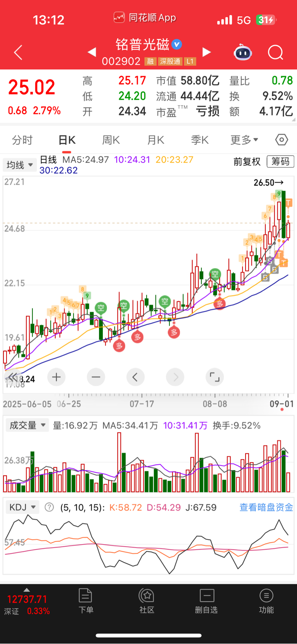This screenshot has width=297, height=644.
Task: Switch to 周K tab
Action: [111, 140]
